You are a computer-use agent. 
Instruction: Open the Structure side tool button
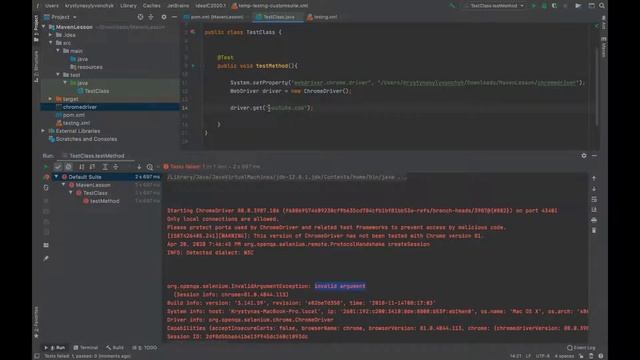point(36,66)
